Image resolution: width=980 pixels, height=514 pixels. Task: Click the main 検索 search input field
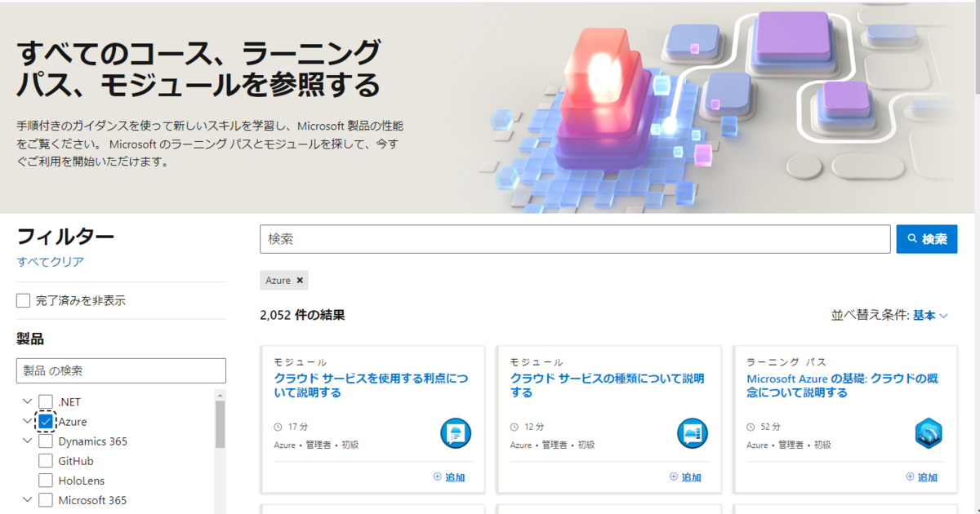point(575,239)
